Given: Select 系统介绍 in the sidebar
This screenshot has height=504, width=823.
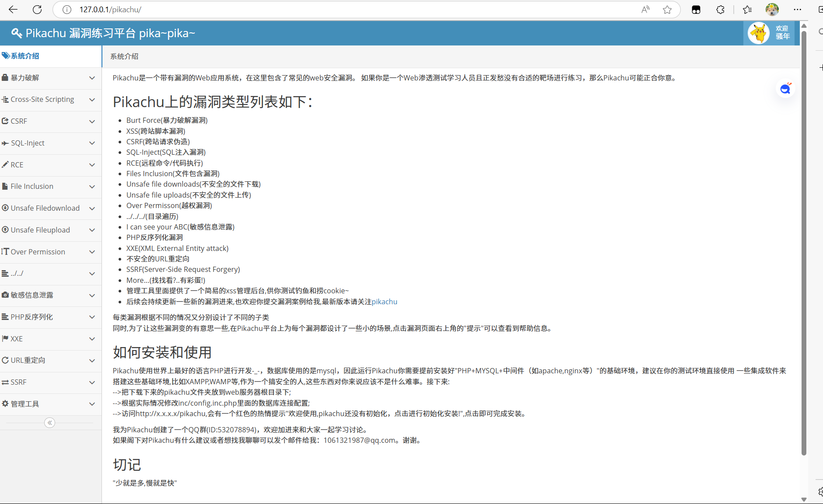Looking at the screenshot, I should coord(51,56).
